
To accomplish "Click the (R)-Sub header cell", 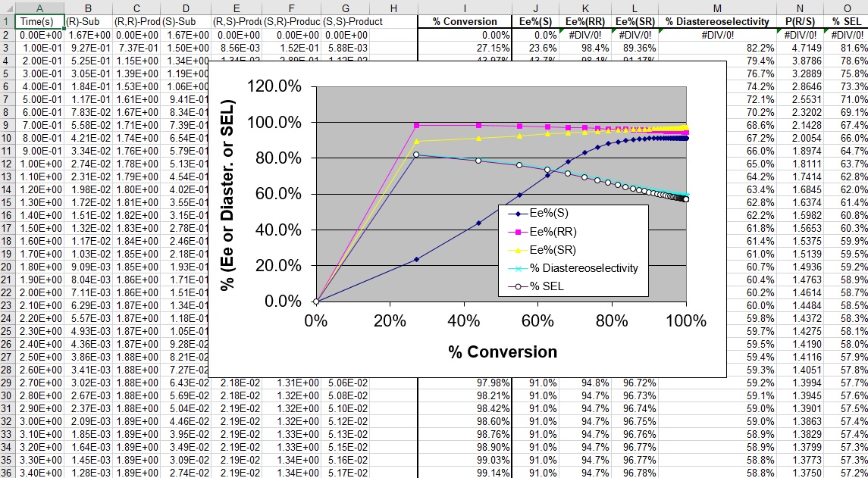I will coord(89,21).
